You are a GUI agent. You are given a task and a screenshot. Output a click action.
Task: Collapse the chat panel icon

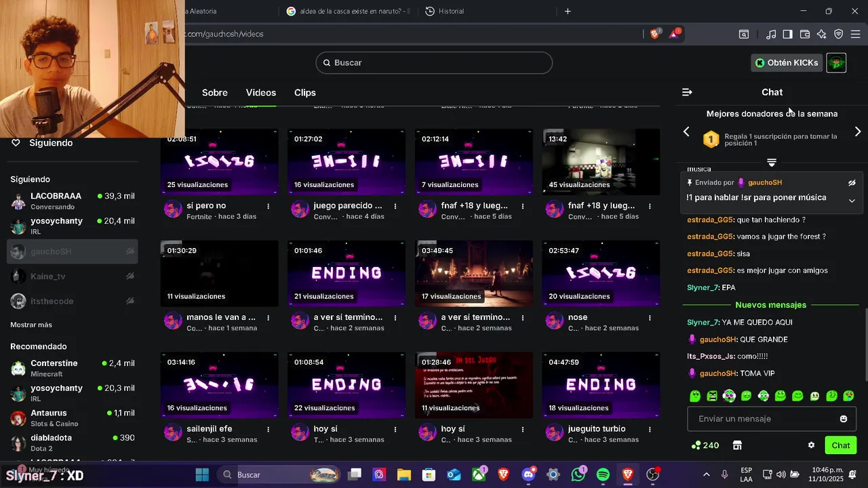(687, 92)
